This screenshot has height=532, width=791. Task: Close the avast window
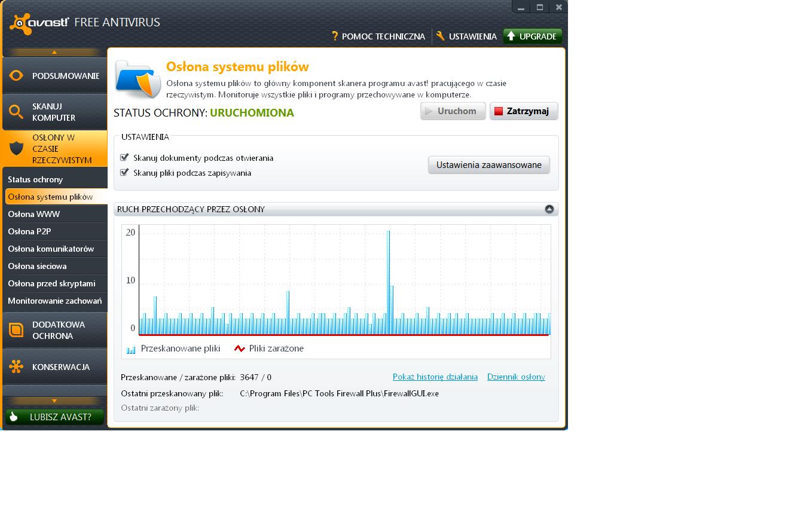click(558, 7)
